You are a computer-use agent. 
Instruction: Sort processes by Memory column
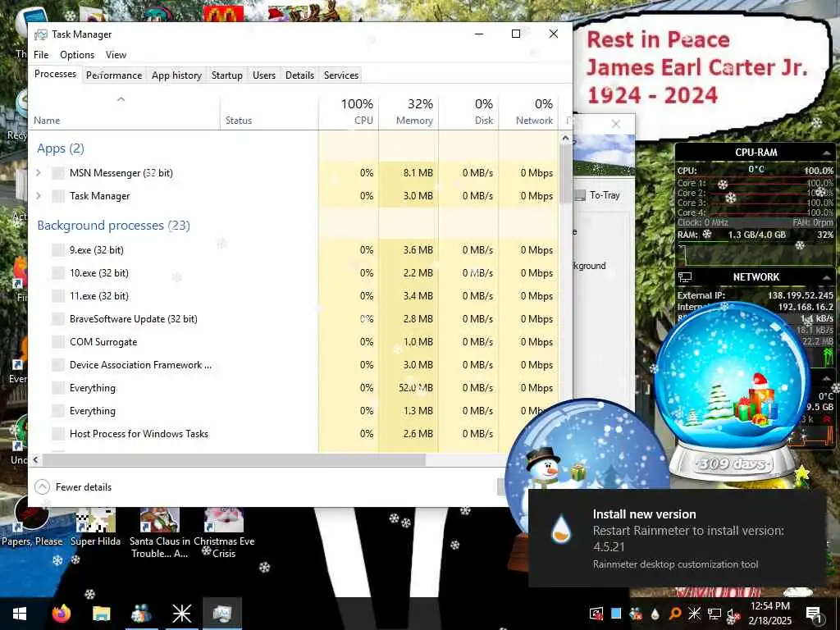(409, 112)
